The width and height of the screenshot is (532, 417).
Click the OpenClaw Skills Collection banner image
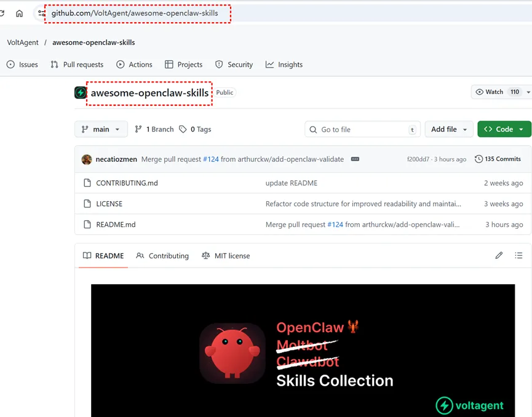tap(303, 351)
